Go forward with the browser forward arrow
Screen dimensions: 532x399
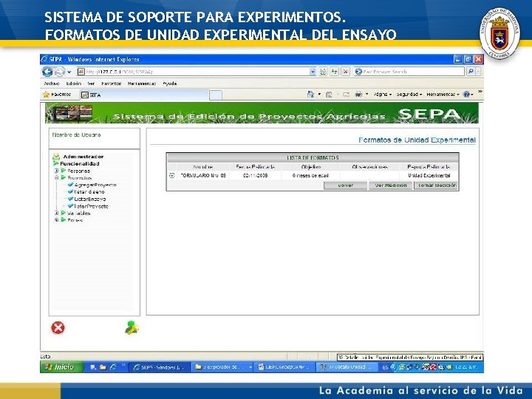(x=60, y=72)
